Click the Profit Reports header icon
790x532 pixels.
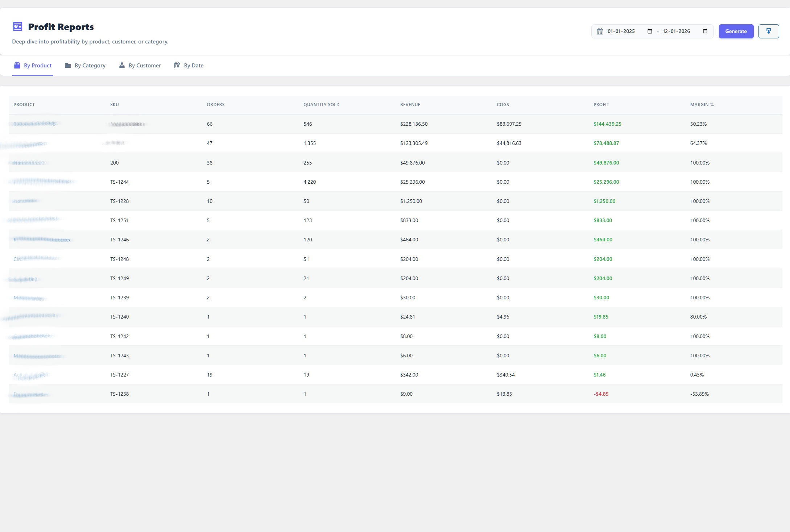click(17, 26)
